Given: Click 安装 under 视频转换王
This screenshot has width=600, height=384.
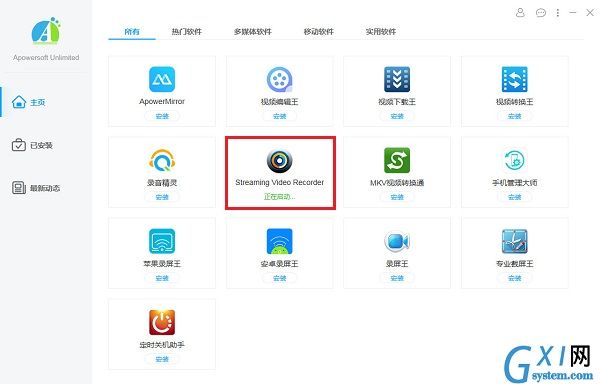Looking at the screenshot, I should [x=514, y=116].
